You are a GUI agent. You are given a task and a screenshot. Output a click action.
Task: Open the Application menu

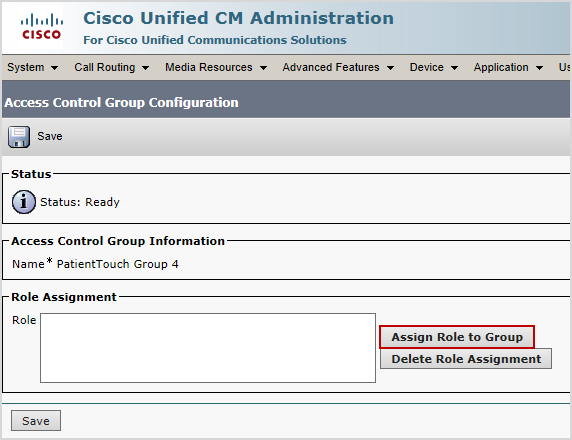click(508, 67)
